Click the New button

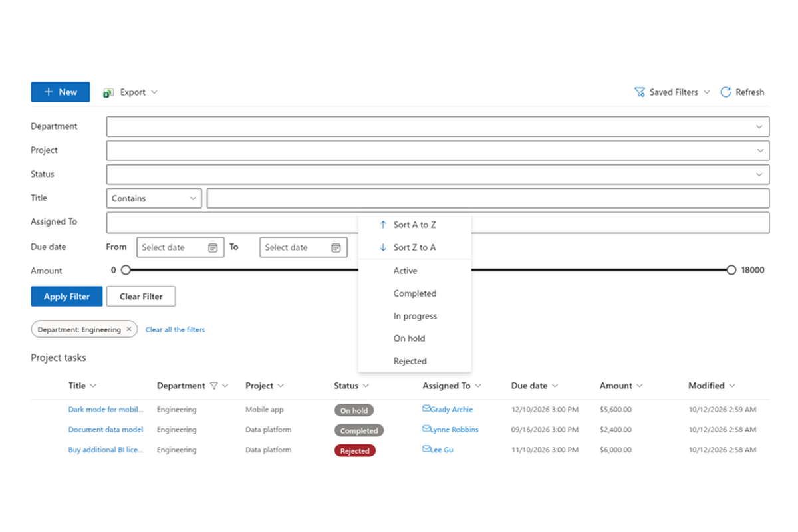(x=61, y=92)
